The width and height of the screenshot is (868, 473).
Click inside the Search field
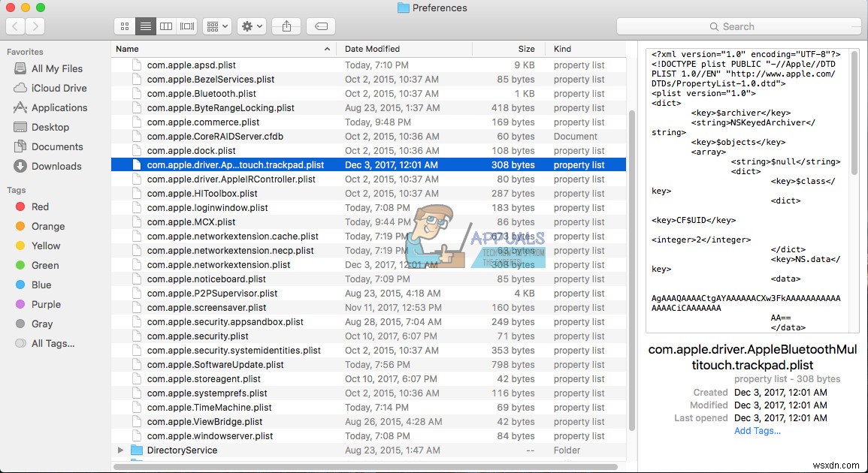(739, 26)
